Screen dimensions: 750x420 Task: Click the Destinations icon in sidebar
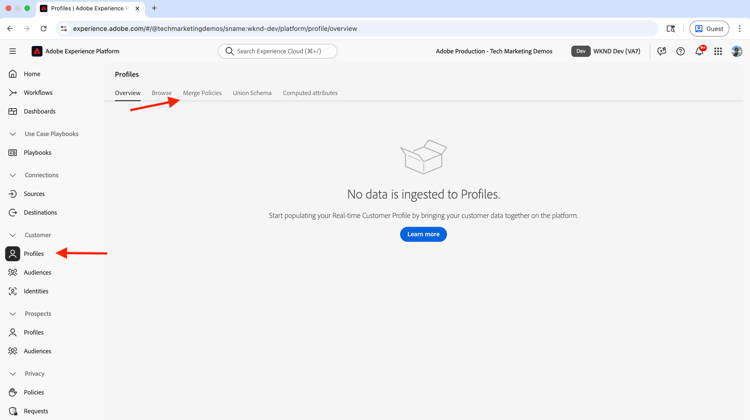(13, 212)
